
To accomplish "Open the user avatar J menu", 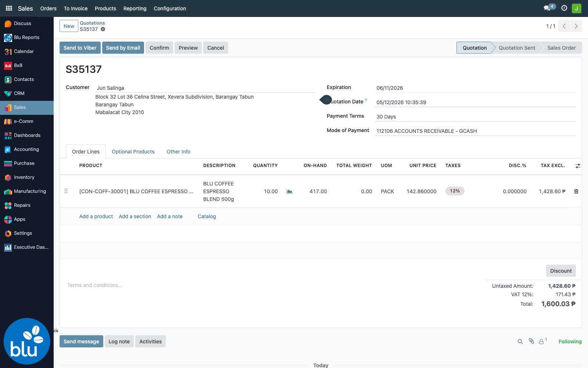I will (x=577, y=8).
